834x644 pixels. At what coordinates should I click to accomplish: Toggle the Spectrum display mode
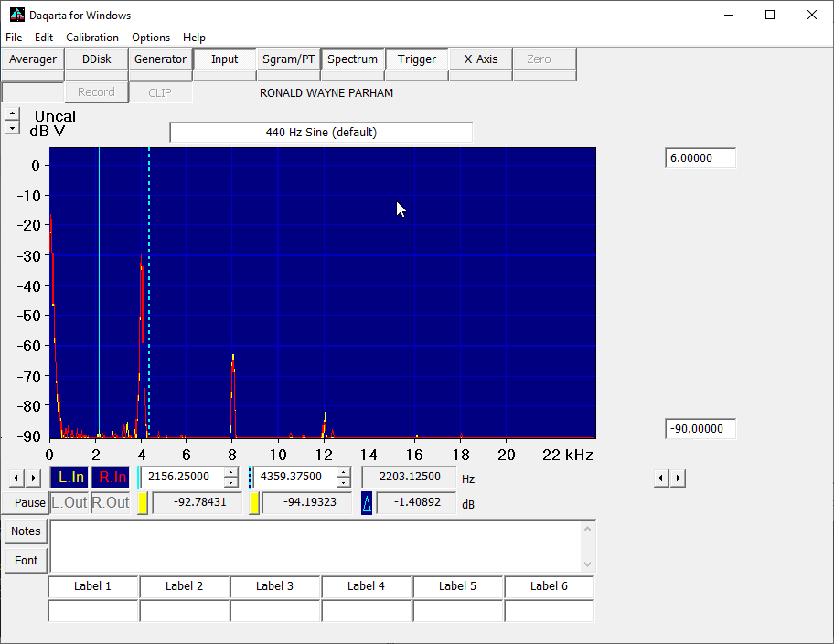(x=352, y=59)
